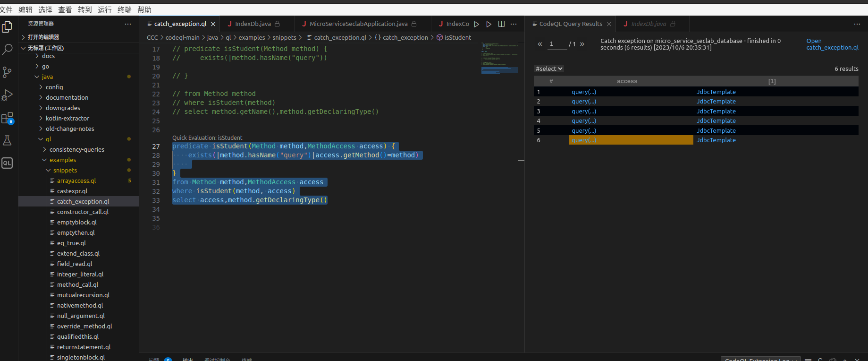Viewport: 868px width, 361px height.
Task: Click the split editor icon
Action: point(501,24)
